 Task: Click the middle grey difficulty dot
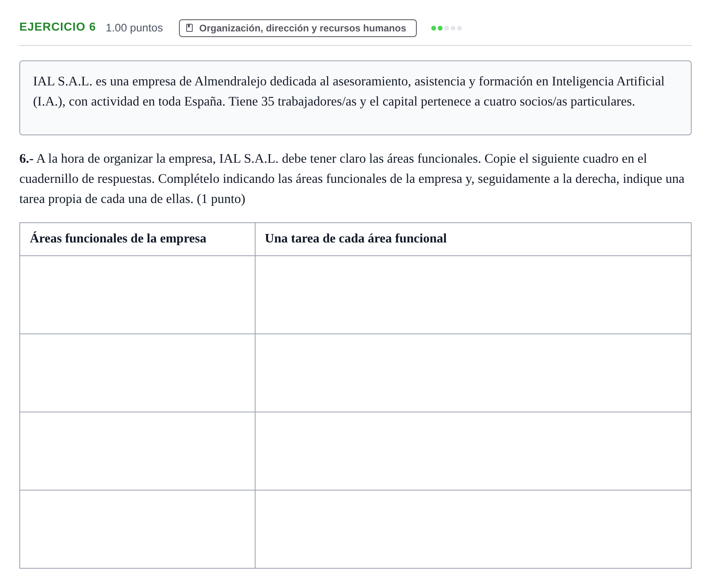(453, 28)
